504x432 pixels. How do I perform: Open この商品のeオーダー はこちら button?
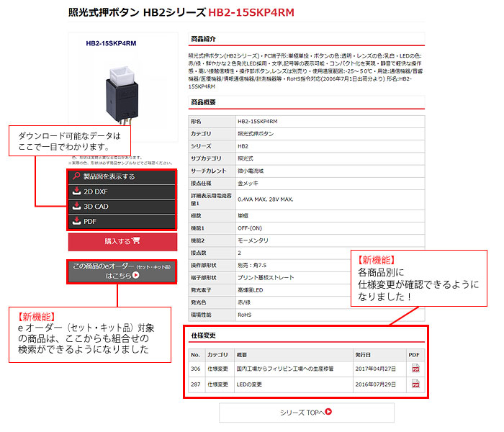coord(122,271)
